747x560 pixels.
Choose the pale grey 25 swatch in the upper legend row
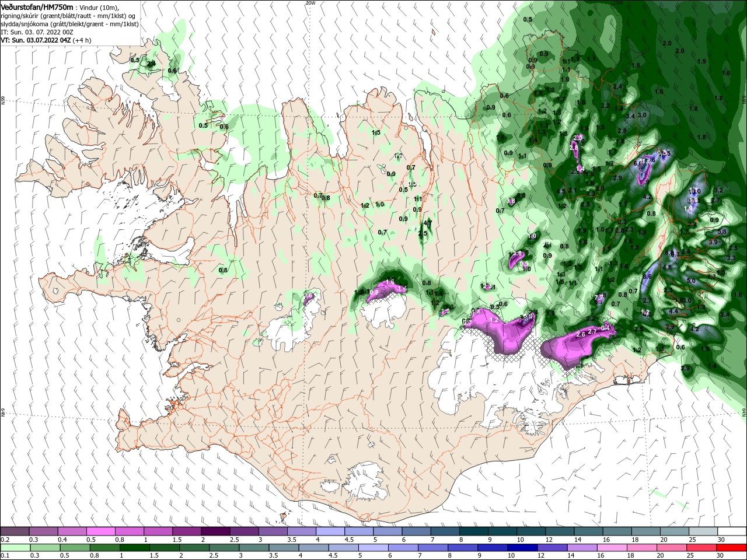[703, 531]
